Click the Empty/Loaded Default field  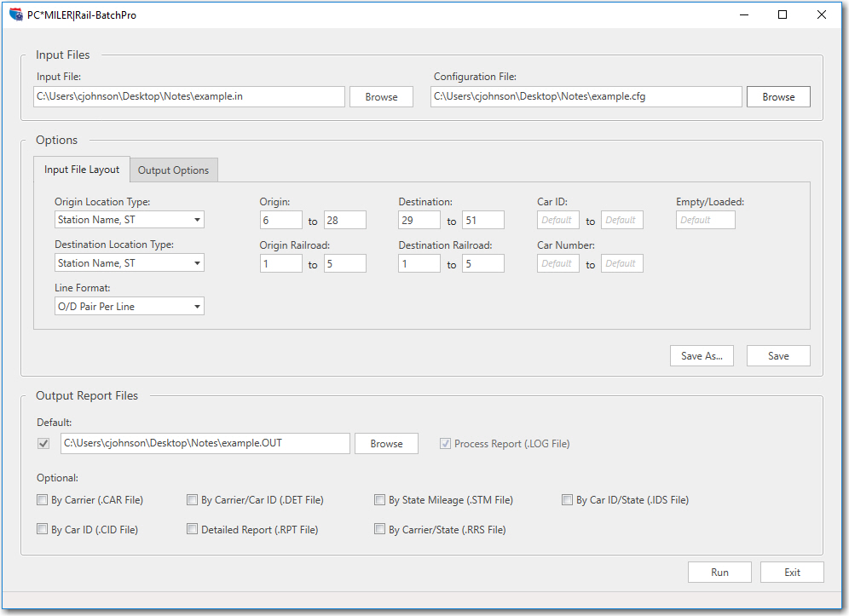[x=706, y=221]
